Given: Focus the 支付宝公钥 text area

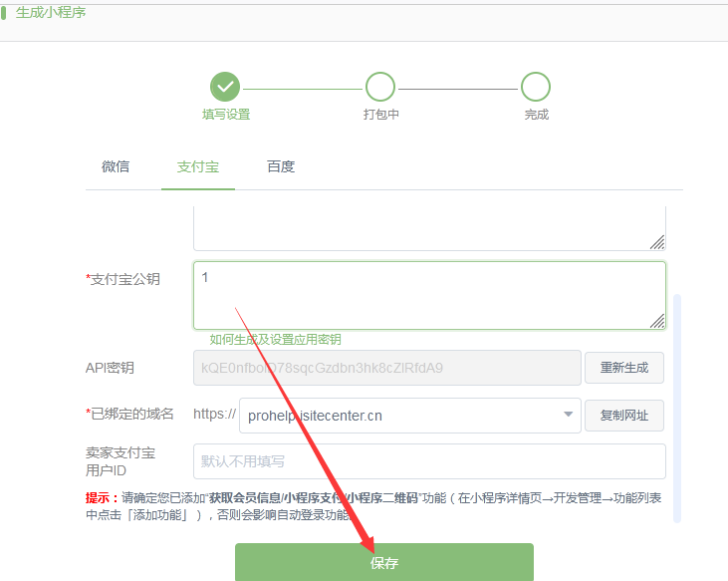Looking at the screenshot, I should coord(428,295).
